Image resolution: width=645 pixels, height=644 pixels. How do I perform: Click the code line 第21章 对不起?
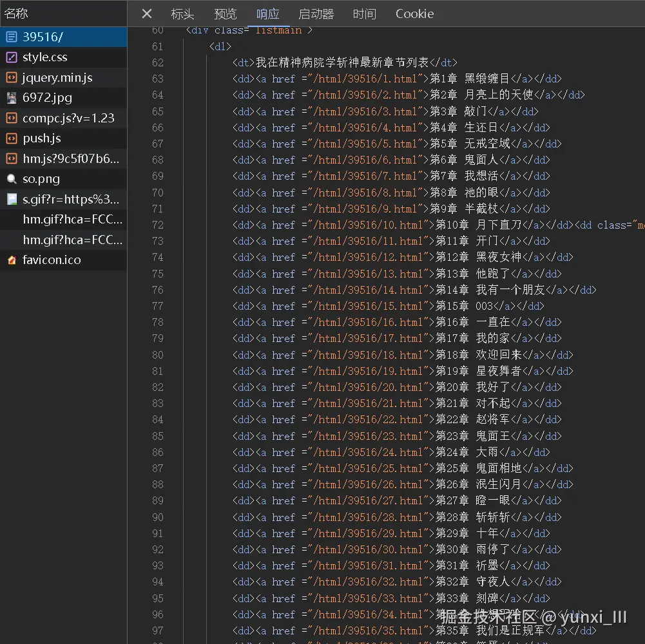pos(397,403)
